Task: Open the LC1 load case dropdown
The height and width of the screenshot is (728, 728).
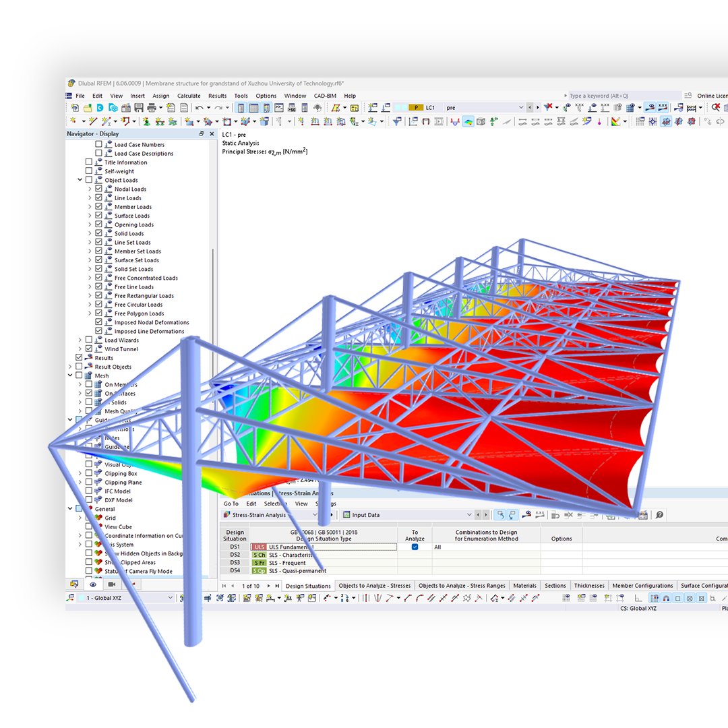Action: (521, 107)
